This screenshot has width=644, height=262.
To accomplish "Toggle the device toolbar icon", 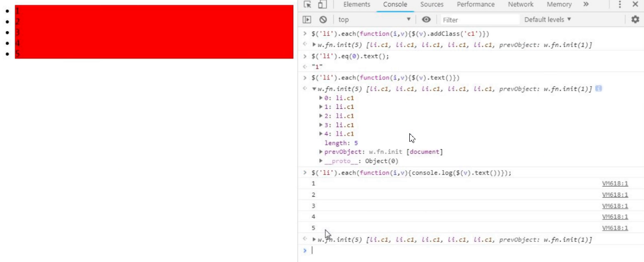I will pyautogui.click(x=323, y=5).
